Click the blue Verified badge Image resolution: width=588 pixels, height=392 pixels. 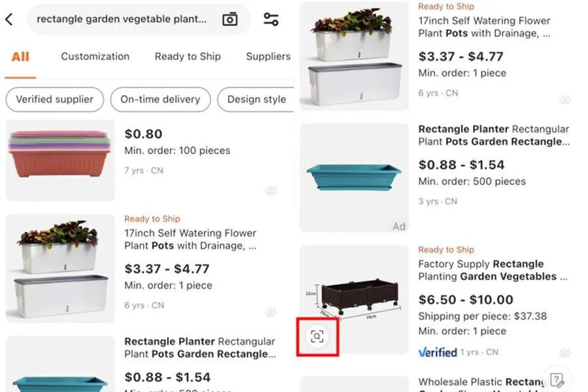437,352
